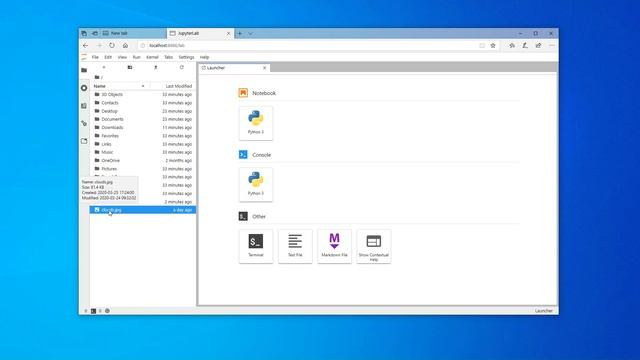This screenshot has height=360, width=640.
Task: Click the New Folder toolbar icon
Action: click(130, 67)
